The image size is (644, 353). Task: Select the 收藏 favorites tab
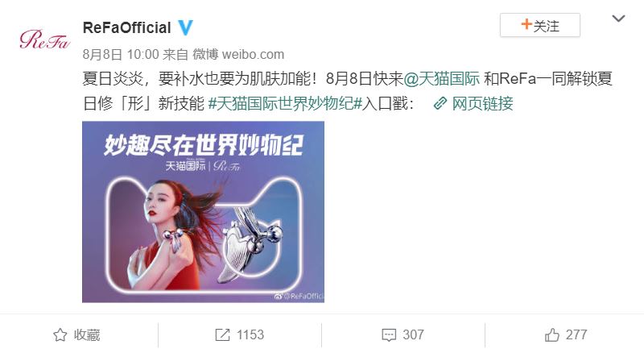pyautogui.click(x=76, y=335)
